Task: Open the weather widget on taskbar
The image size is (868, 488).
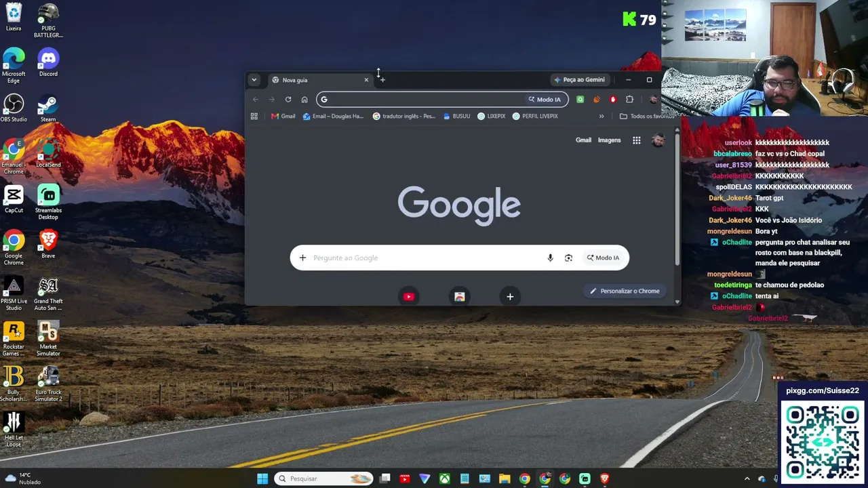Action: point(23,479)
